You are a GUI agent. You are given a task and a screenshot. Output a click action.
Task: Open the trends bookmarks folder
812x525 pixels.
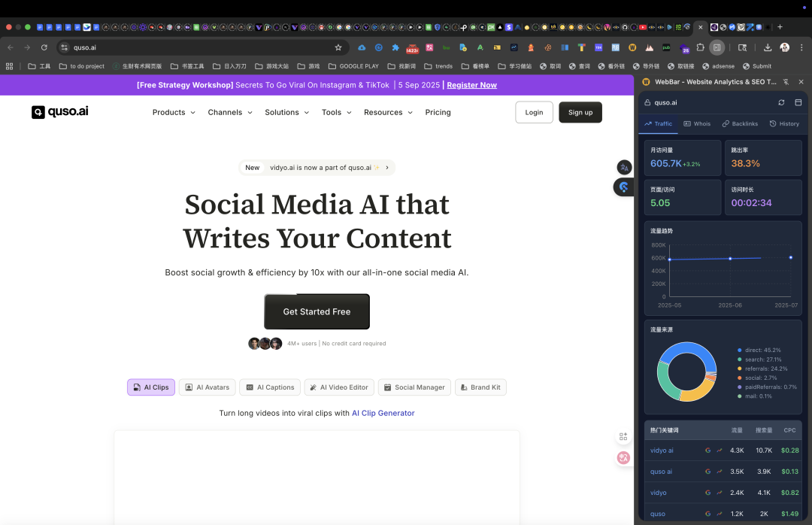(438, 66)
